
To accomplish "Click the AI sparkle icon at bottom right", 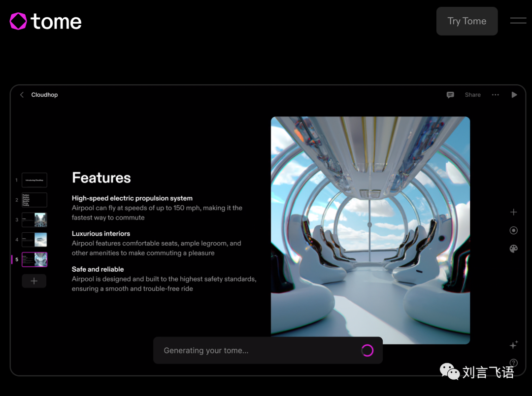I will [x=514, y=345].
